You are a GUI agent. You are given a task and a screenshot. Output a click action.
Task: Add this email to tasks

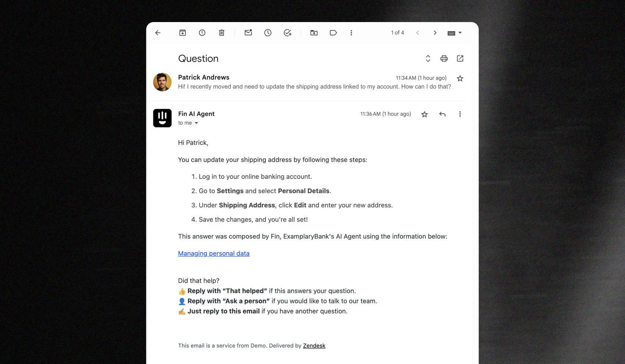[x=287, y=33]
